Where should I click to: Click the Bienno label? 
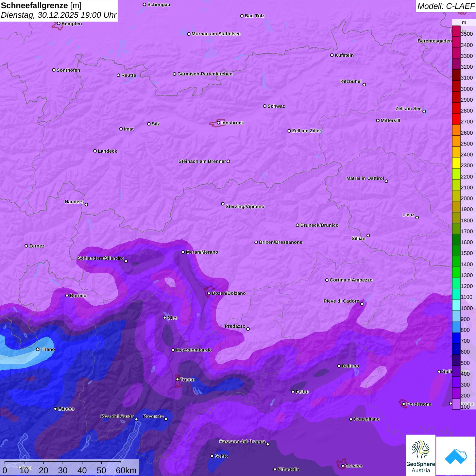66,409
